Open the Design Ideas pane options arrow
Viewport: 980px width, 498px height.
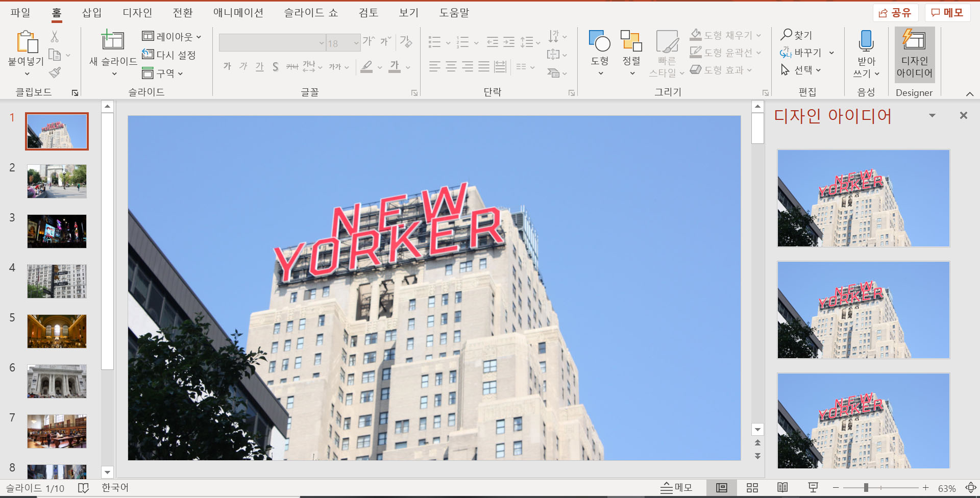[x=932, y=115]
